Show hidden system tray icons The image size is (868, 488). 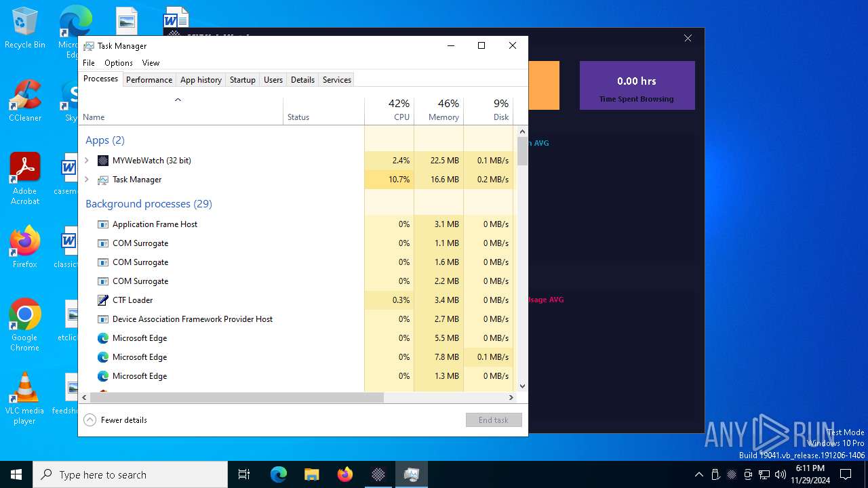(699, 474)
